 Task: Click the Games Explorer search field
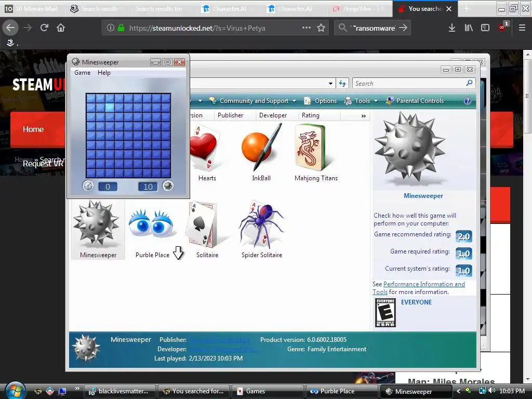coord(409,84)
